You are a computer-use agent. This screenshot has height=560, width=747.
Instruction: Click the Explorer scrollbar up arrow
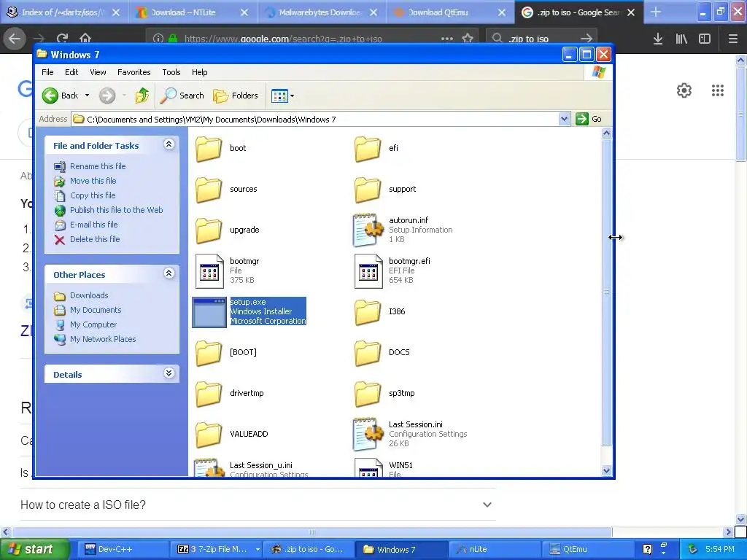click(606, 133)
